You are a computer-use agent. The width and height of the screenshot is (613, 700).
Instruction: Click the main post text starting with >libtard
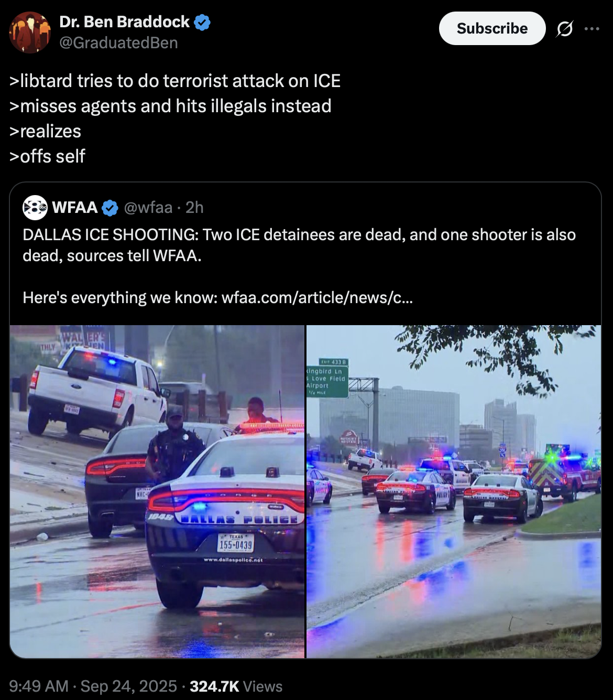(x=175, y=119)
